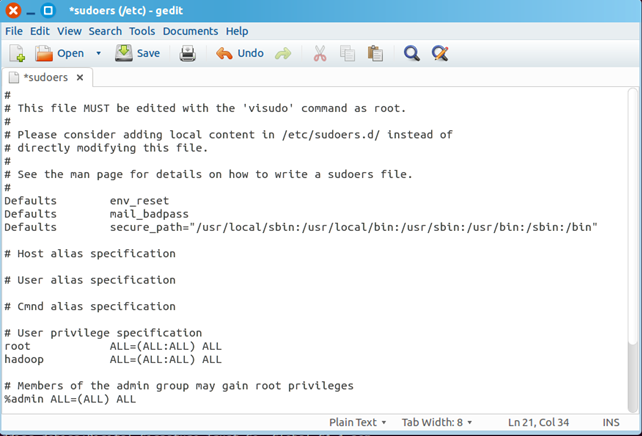Open the Plain Text language dropdown
This screenshot has width=642, height=436.
click(x=358, y=423)
